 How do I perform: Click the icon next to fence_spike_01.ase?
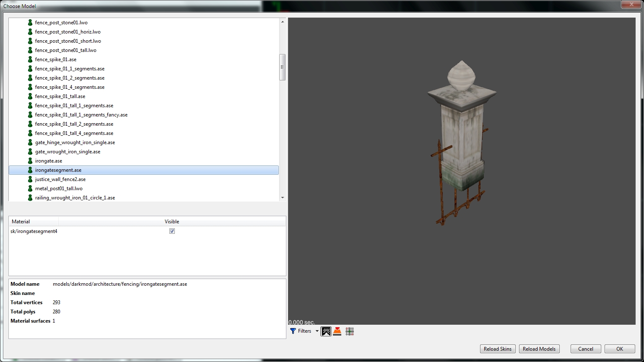click(x=30, y=59)
